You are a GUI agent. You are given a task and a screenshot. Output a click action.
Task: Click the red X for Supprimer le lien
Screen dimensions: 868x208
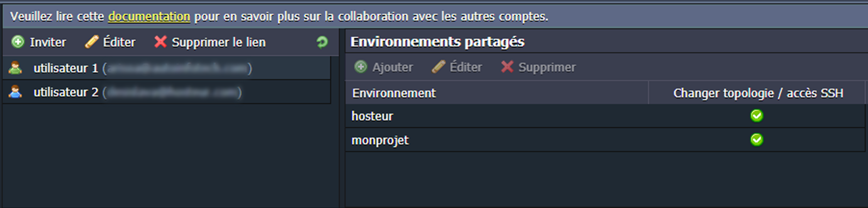(x=160, y=41)
